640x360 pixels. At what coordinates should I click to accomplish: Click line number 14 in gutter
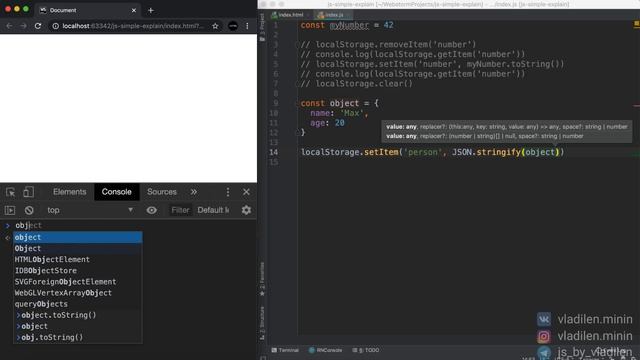point(273,152)
